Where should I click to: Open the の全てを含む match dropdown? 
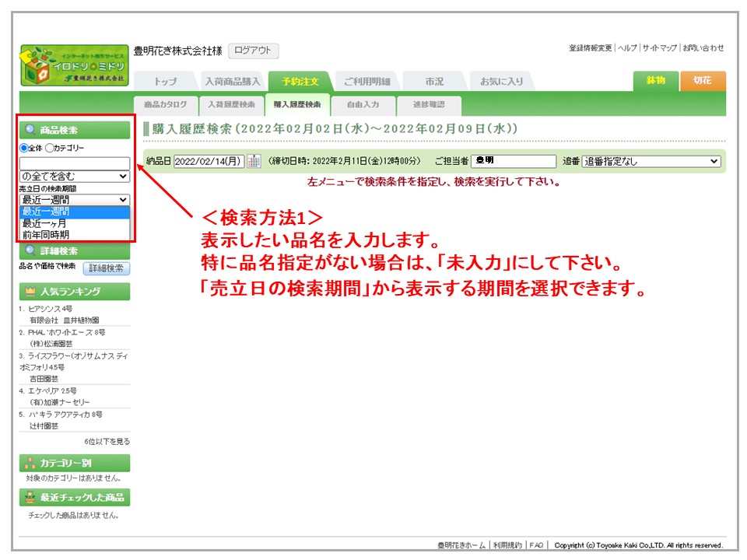pyautogui.click(x=75, y=177)
